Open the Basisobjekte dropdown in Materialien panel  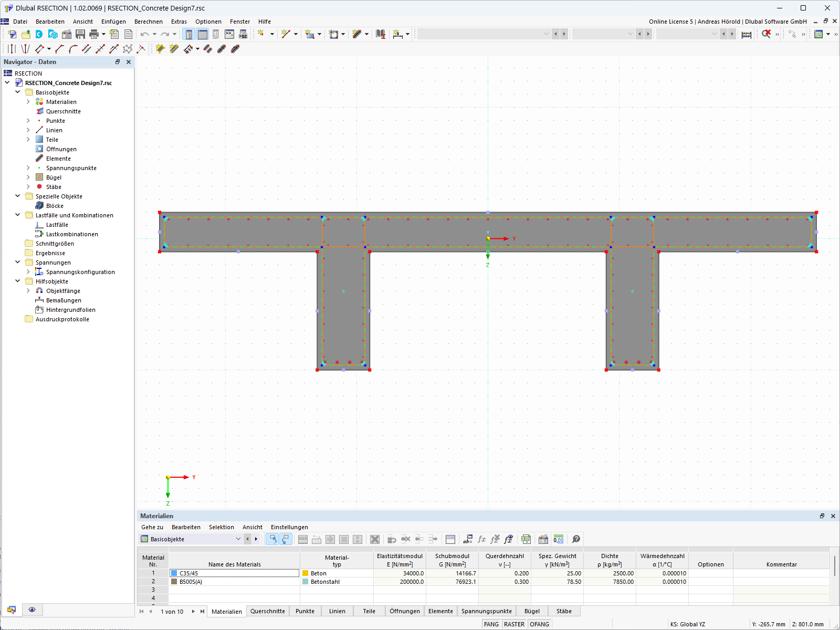pos(239,539)
